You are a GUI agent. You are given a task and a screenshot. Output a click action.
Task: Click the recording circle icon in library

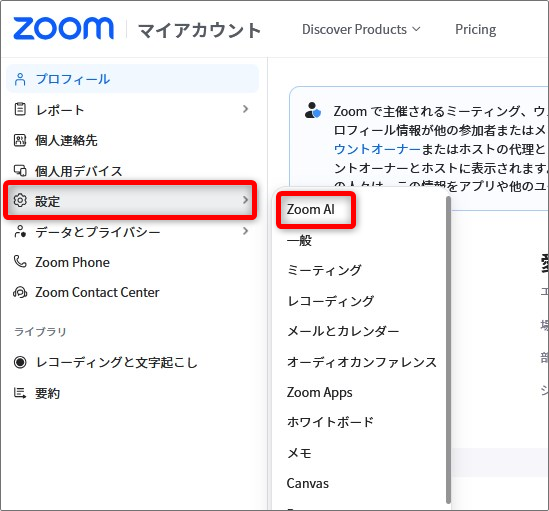point(20,362)
